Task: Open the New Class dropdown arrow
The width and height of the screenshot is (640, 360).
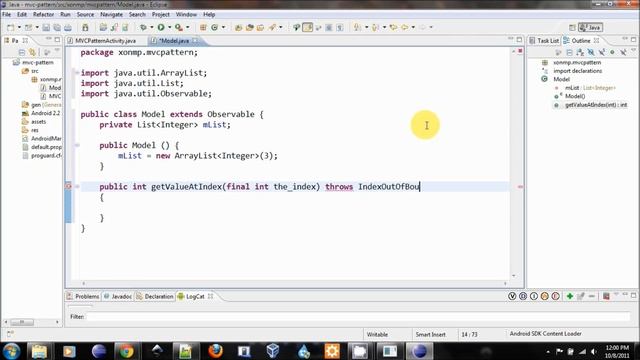Action: tap(223, 27)
